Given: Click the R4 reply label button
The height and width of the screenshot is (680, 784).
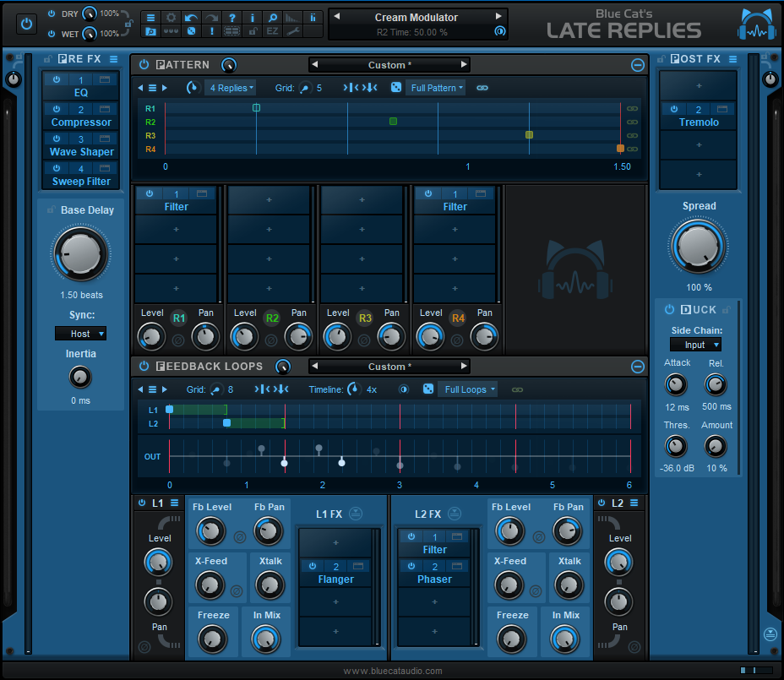Looking at the screenshot, I should pos(458,318).
